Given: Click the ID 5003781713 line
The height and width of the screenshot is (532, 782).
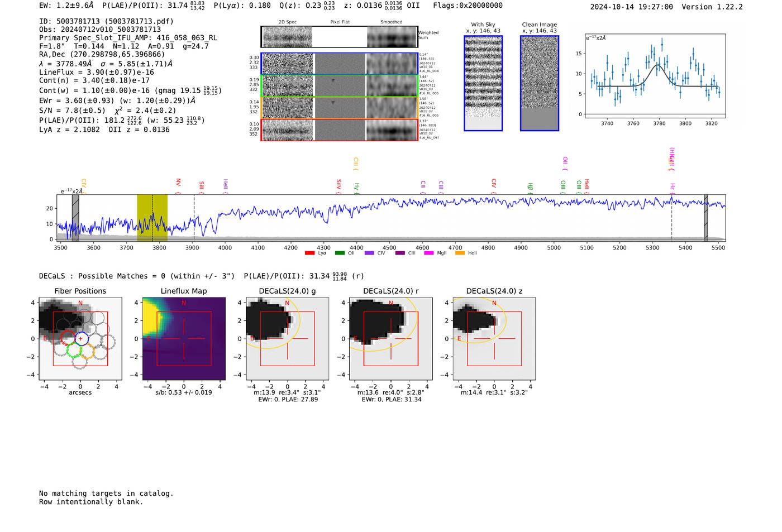Looking at the screenshot, I should (x=106, y=21).
